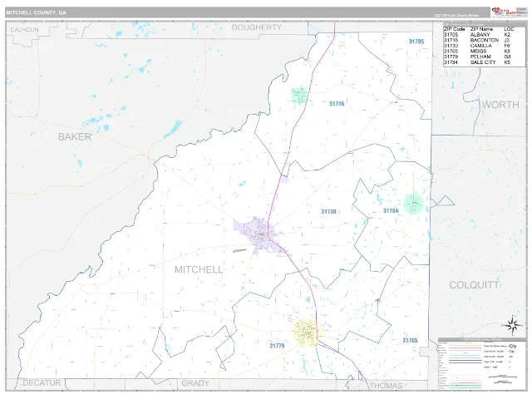Click the DECATUR county label

coord(42,383)
